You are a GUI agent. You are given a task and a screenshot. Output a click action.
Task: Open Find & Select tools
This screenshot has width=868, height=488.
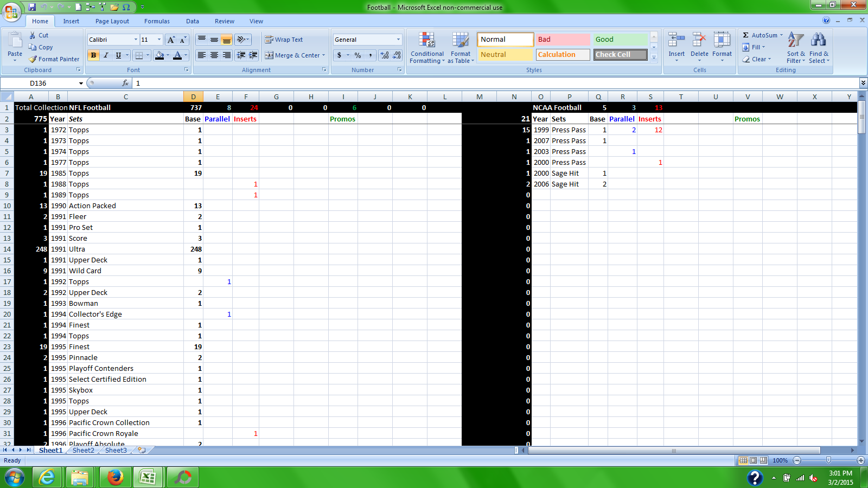[819, 48]
